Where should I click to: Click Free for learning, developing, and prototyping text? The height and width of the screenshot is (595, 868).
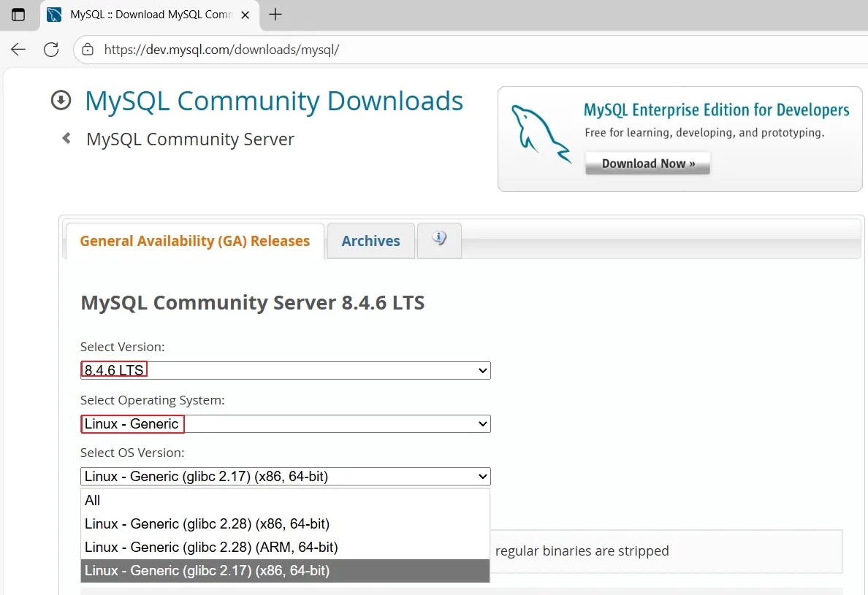pyautogui.click(x=704, y=133)
